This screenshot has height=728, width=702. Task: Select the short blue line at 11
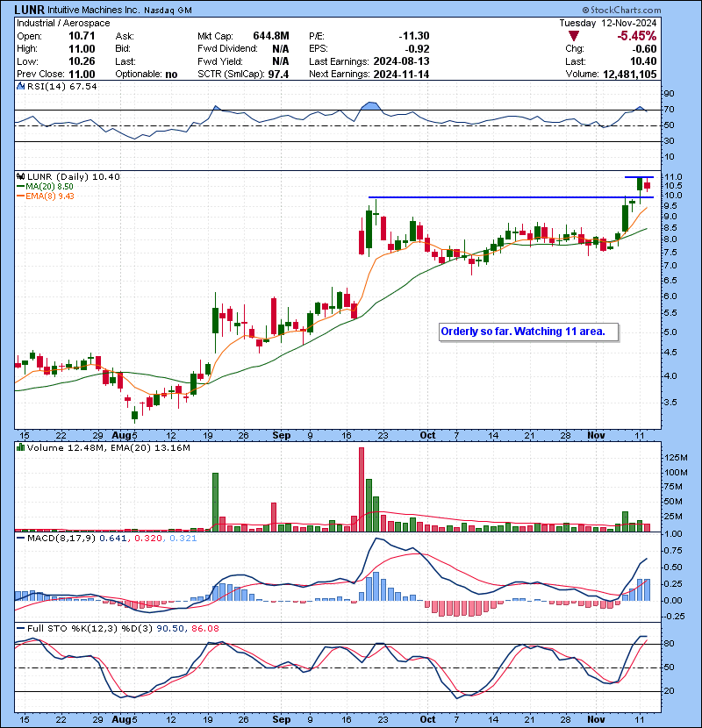click(x=639, y=177)
